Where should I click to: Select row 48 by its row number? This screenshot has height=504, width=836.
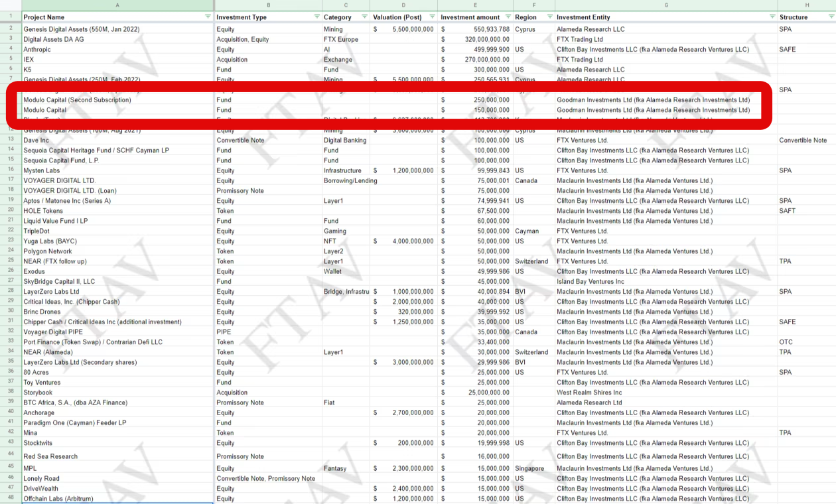(x=11, y=499)
